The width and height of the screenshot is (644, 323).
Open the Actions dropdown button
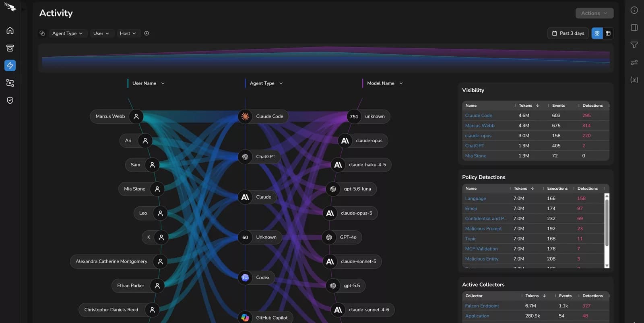tap(594, 13)
